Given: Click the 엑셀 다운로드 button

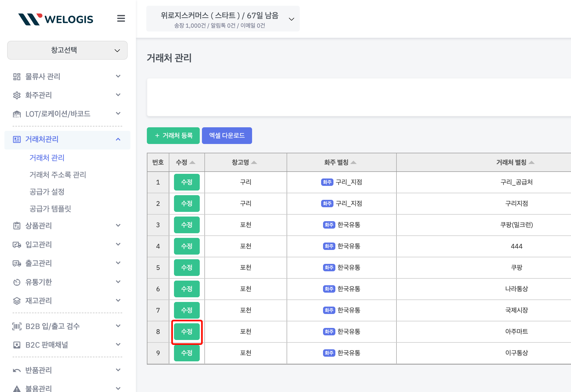Looking at the screenshot, I should (227, 136).
